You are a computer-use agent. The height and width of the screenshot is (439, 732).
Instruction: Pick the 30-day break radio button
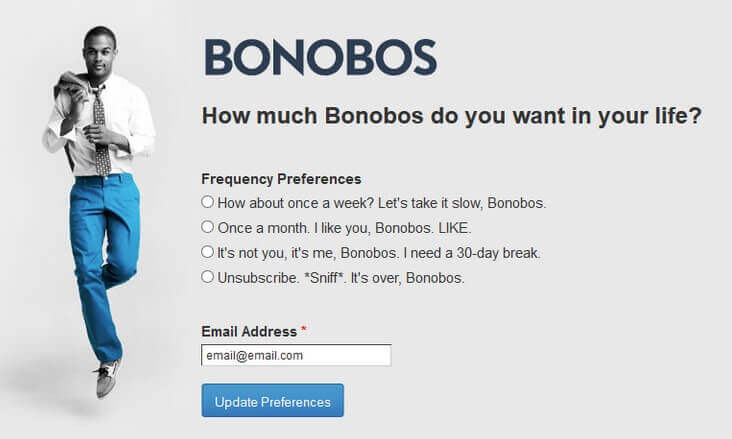point(208,252)
